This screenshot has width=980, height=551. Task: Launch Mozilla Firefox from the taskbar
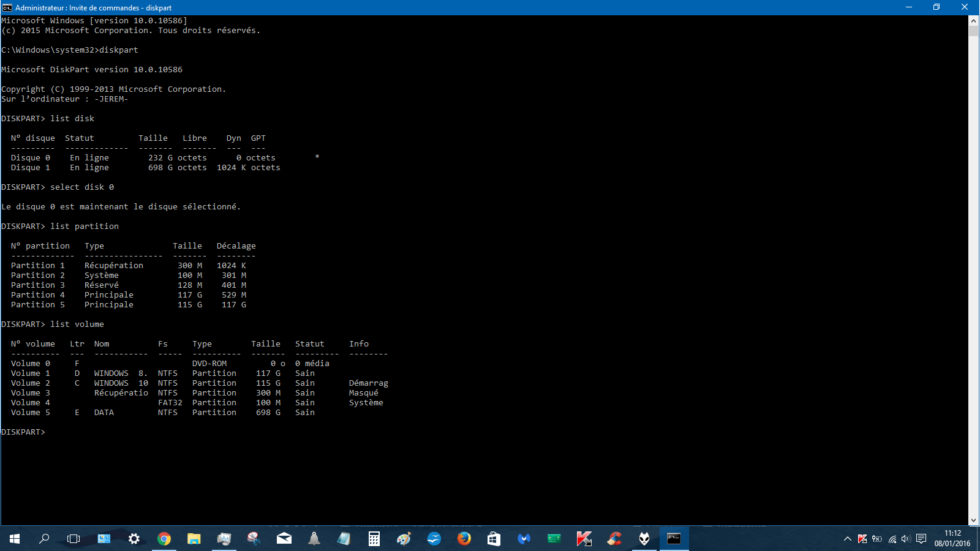(x=464, y=539)
